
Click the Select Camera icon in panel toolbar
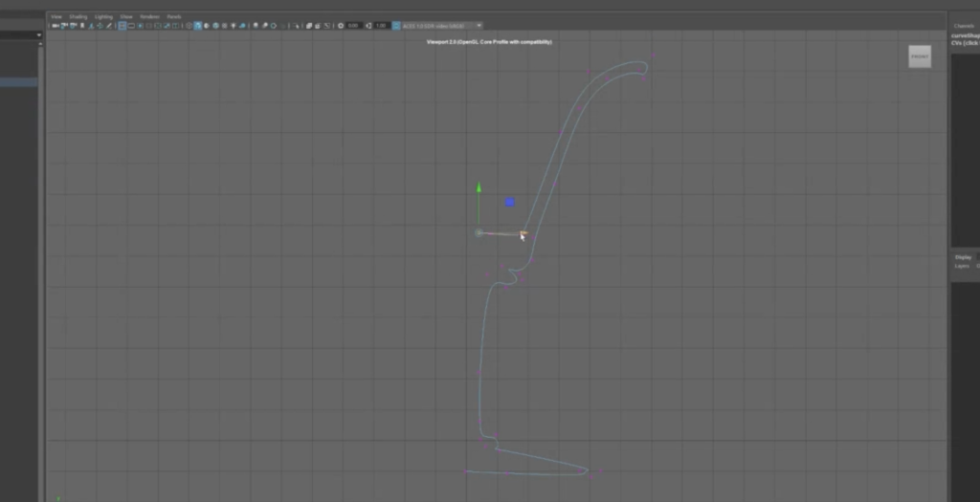(56, 26)
